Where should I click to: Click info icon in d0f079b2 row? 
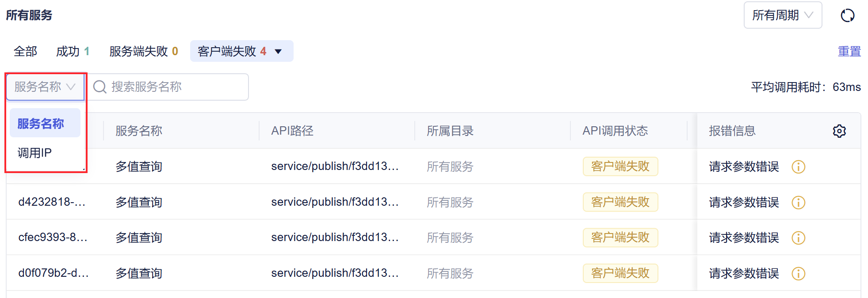(798, 274)
